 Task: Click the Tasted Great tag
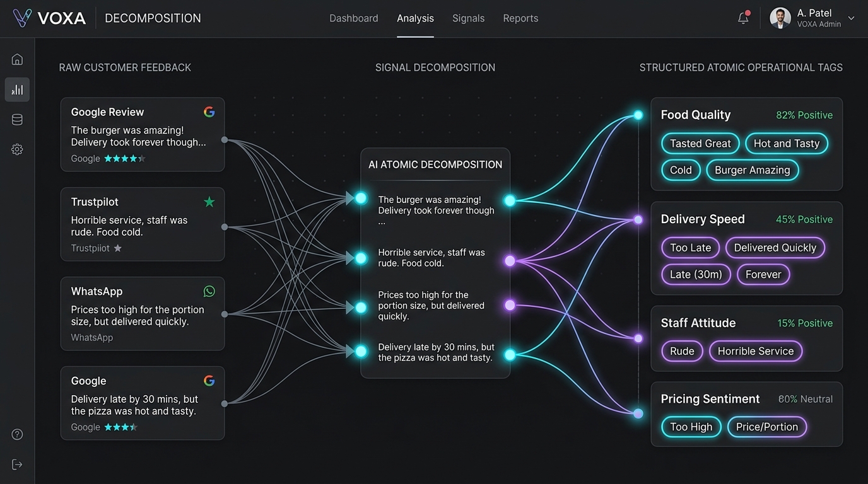coord(700,144)
